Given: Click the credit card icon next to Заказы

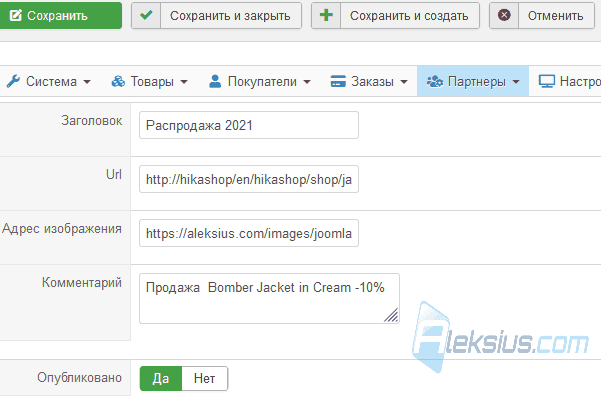Looking at the screenshot, I should click(x=338, y=81).
